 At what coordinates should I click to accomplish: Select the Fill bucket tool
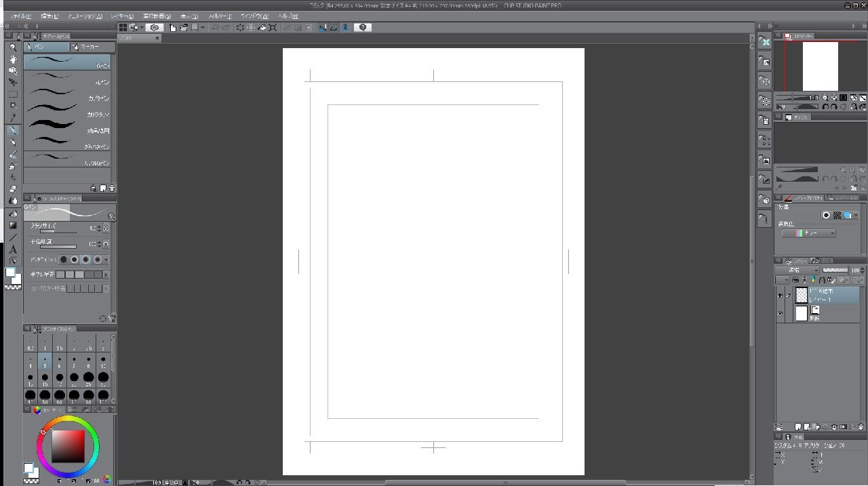[x=13, y=214]
